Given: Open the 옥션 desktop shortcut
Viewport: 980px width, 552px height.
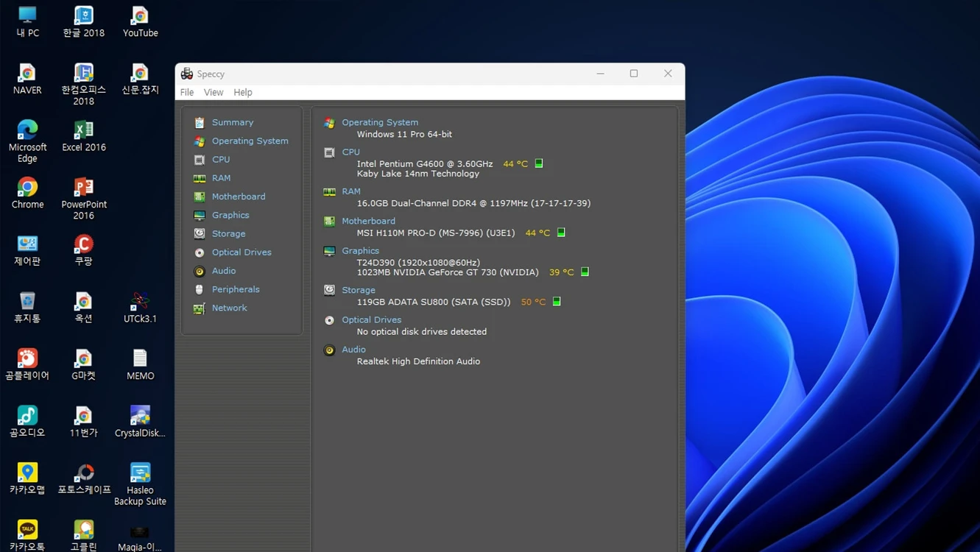Looking at the screenshot, I should pyautogui.click(x=84, y=308).
